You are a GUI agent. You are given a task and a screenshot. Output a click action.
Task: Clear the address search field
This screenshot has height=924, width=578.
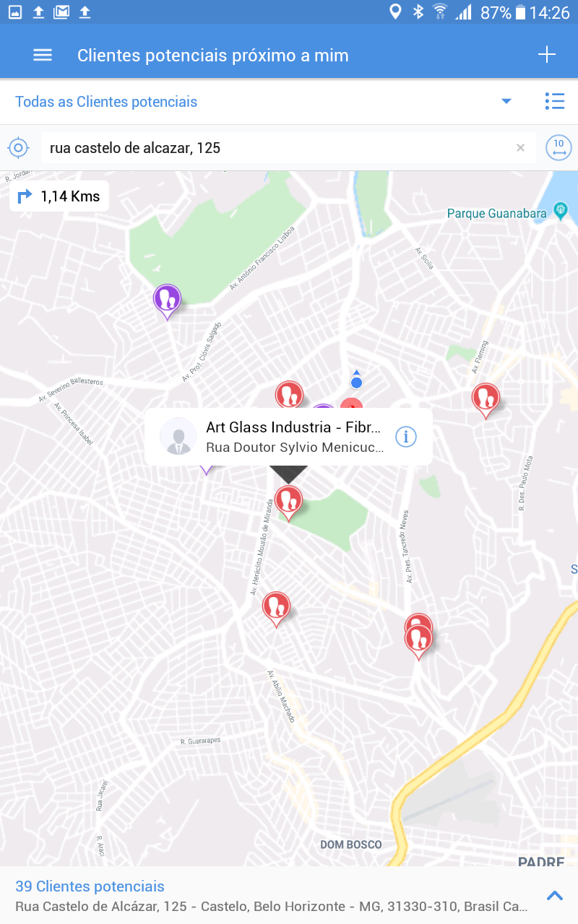pos(520,148)
